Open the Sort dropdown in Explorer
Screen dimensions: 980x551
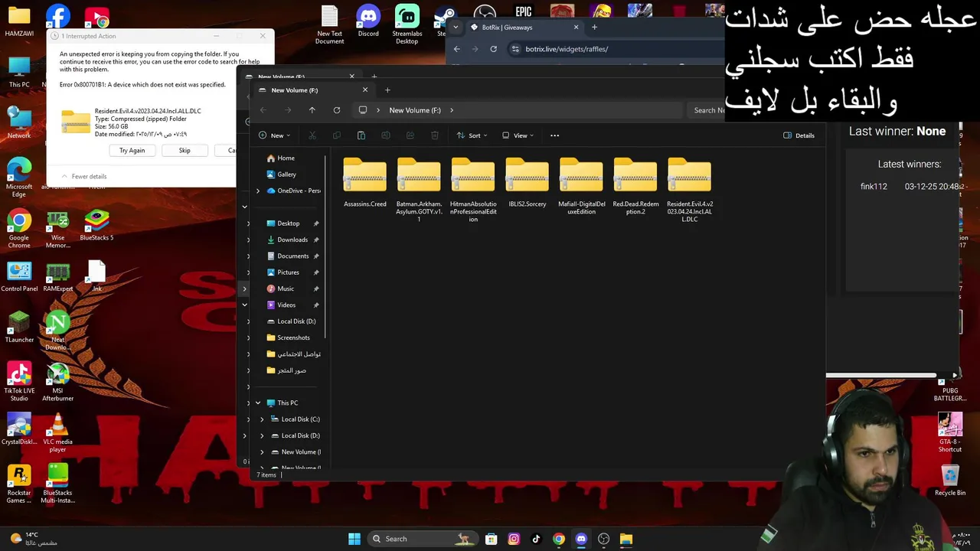pos(472,135)
